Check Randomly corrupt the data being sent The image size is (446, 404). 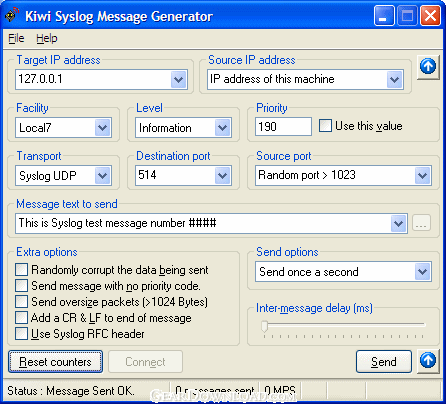21,270
